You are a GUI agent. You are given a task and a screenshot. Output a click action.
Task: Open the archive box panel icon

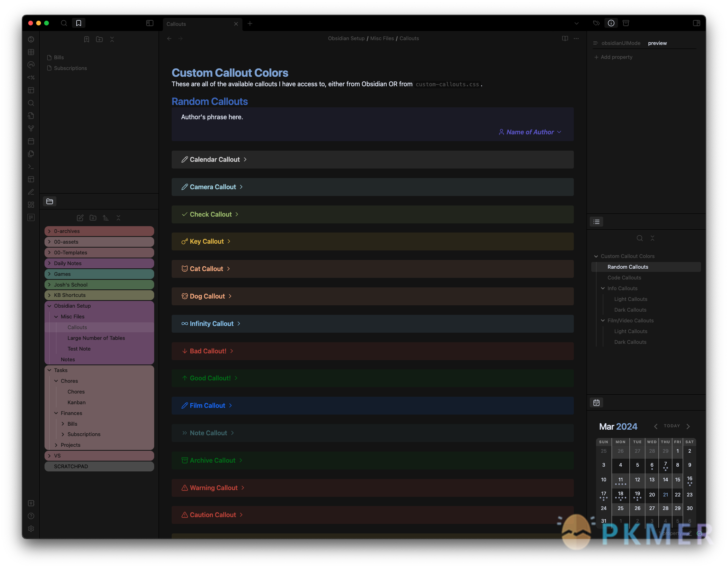click(626, 23)
